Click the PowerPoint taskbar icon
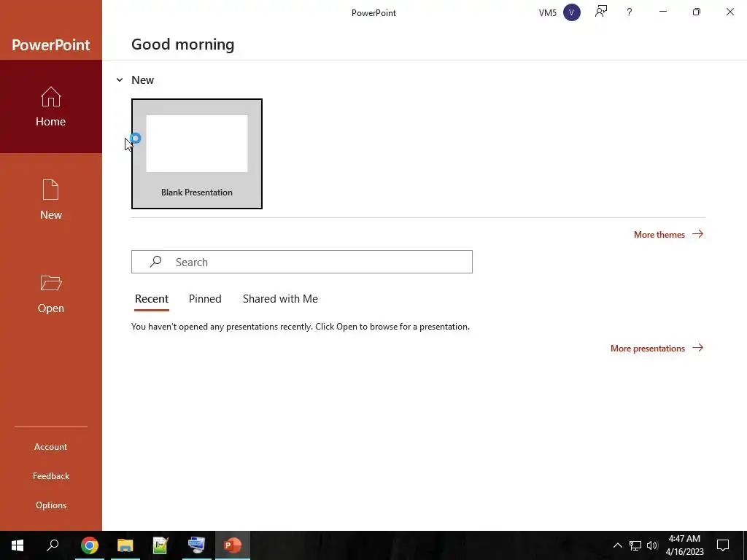The image size is (747, 560). pyautogui.click(x=233, y=545)
